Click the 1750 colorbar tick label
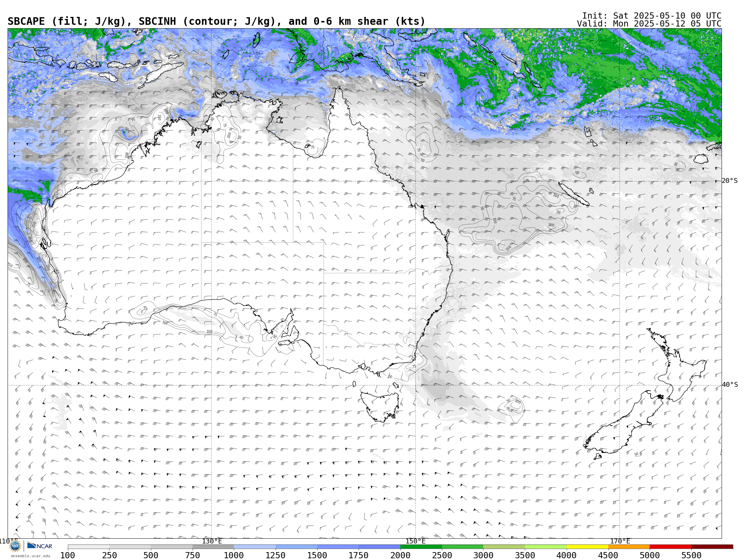The image size is (744, 560). coord(359,555)
